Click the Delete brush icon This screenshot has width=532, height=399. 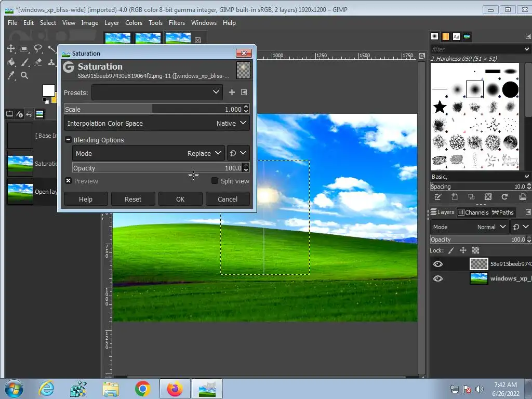488,197
